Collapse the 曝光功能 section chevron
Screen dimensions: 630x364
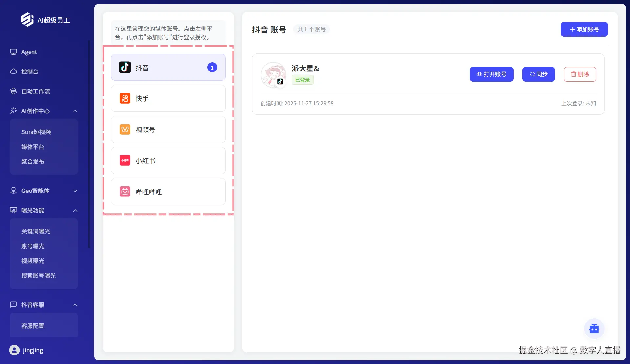[x=75, y=211]
